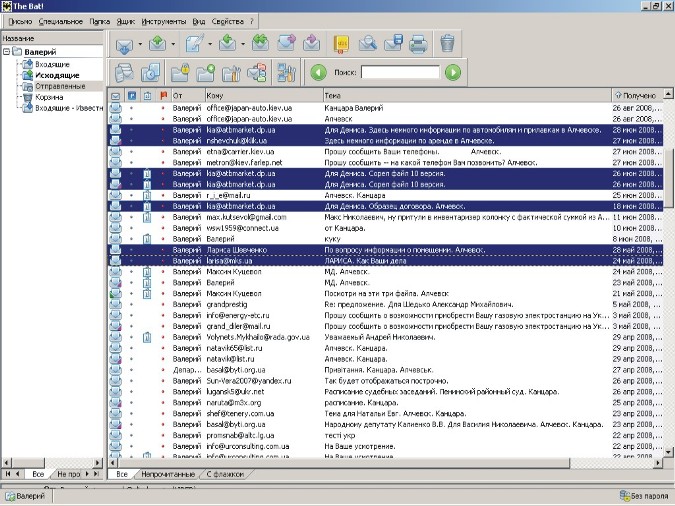Click into the Поиск search field

click(400, 72)
